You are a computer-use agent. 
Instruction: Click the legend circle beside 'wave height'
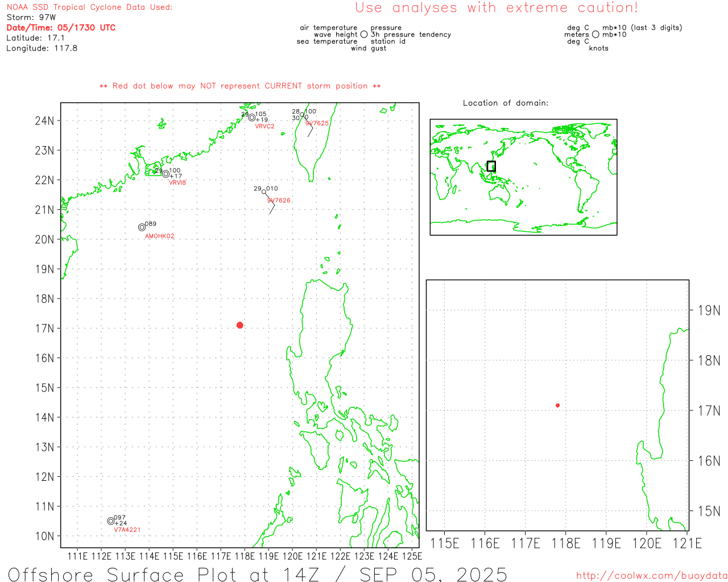(364, 35)
